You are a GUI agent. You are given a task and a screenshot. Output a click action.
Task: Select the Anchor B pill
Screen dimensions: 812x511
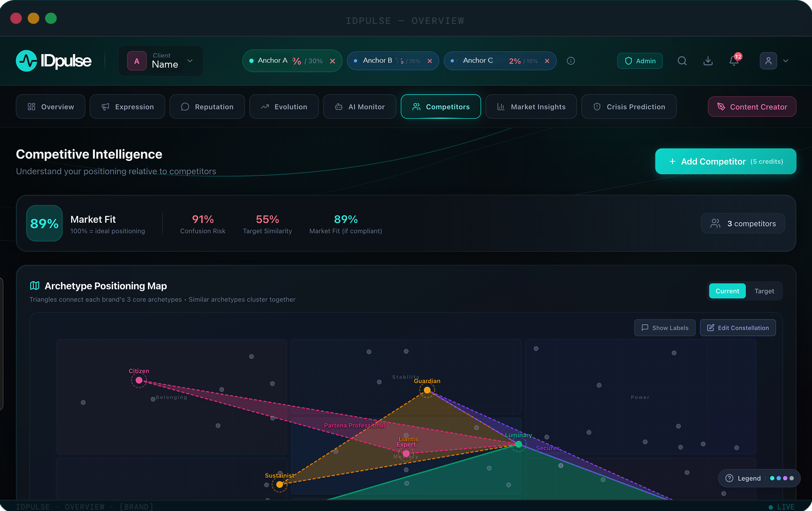(x=393, y=61)
